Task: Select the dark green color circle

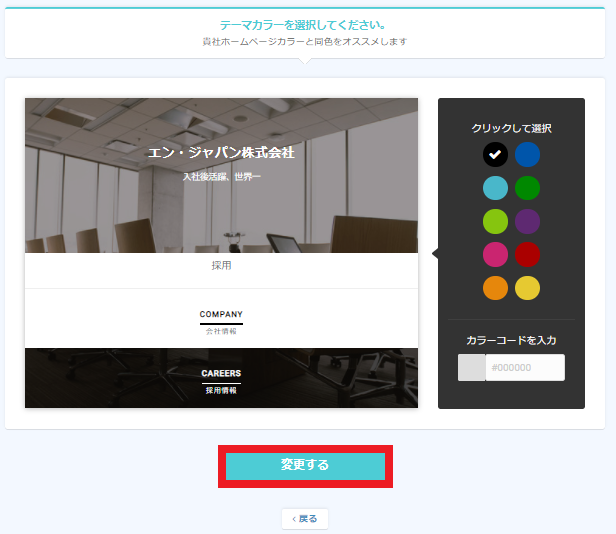Action: click(527, 188)
